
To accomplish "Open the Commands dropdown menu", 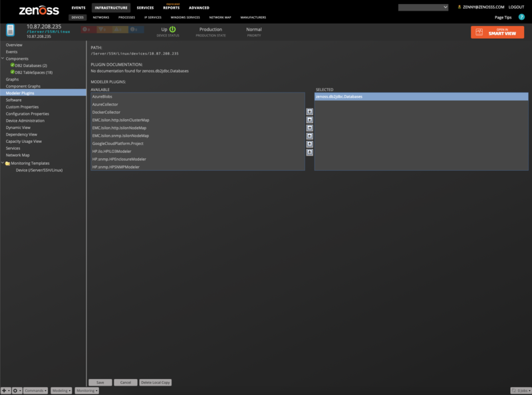I will click(35, 391).
